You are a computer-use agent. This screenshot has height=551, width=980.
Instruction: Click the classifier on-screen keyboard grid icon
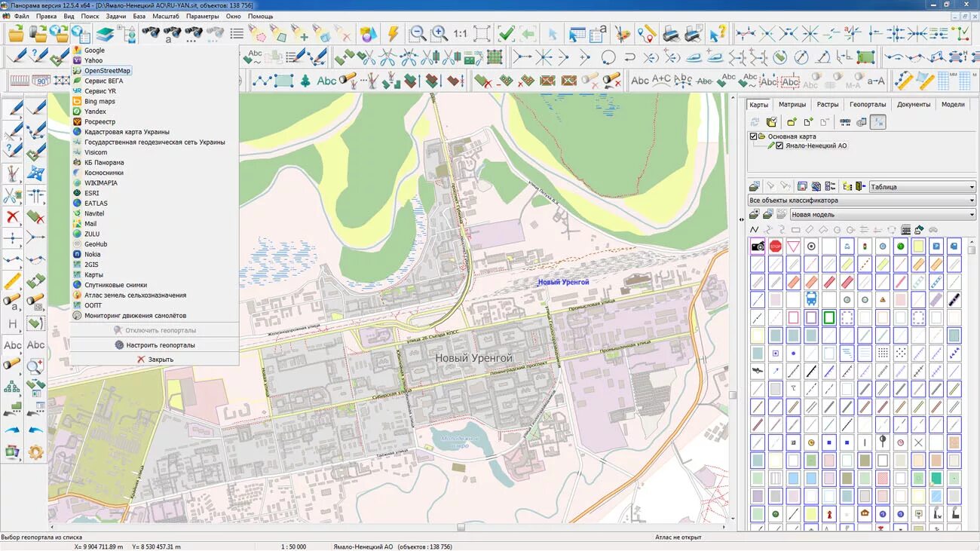point(905,229)
